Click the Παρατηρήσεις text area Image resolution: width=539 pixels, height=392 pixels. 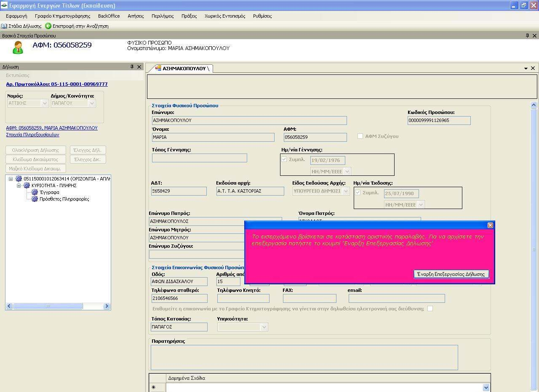(304, 358)
